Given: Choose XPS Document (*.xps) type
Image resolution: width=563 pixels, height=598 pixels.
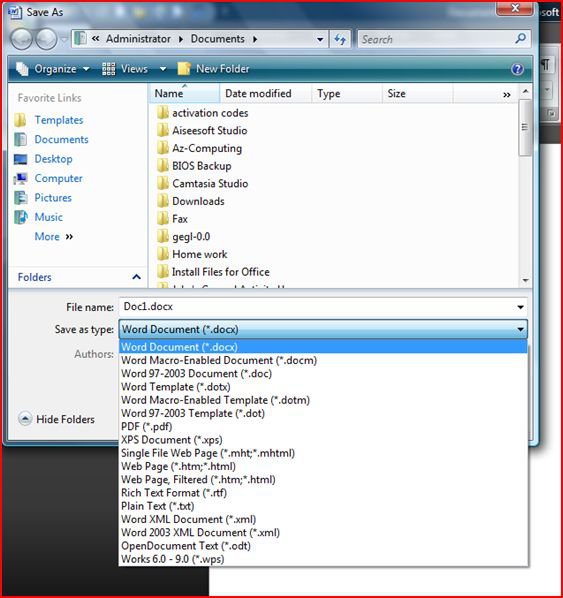Looking at the screenshot, I should pos(323,440).
